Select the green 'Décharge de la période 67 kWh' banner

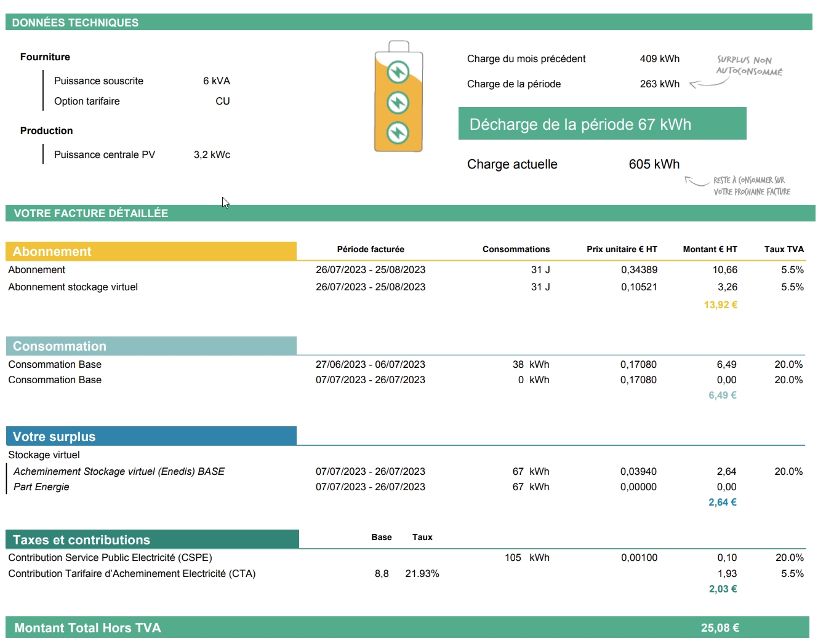click(602, 124)
